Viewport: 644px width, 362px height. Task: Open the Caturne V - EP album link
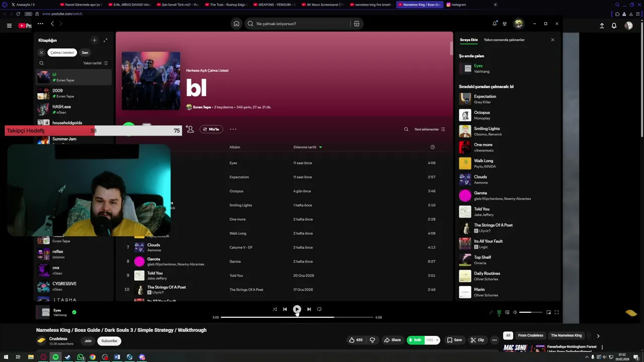click(241, 247)
